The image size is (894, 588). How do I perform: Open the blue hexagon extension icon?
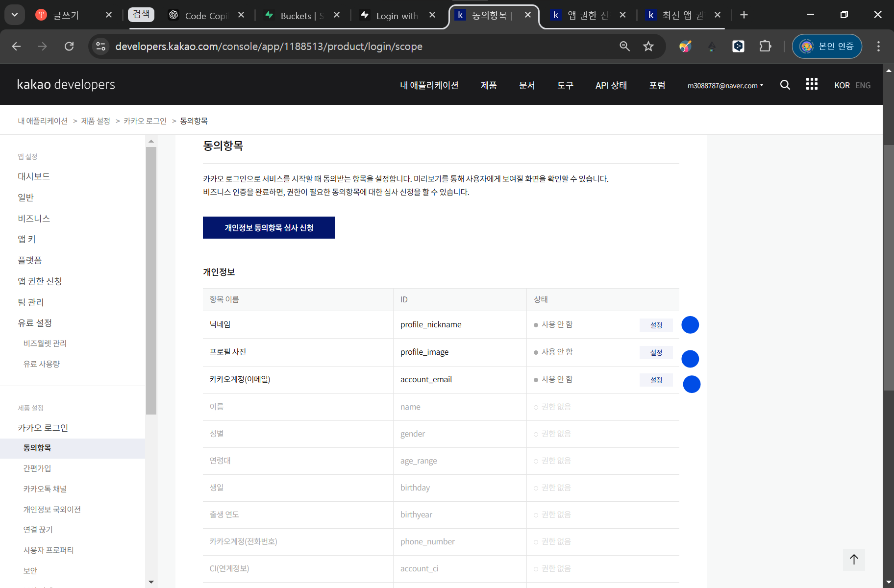pyautogui.click(x=738, y=46)
